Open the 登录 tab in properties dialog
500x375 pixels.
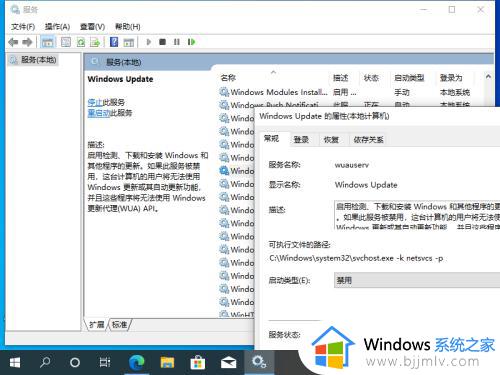[x=301, y=140]
